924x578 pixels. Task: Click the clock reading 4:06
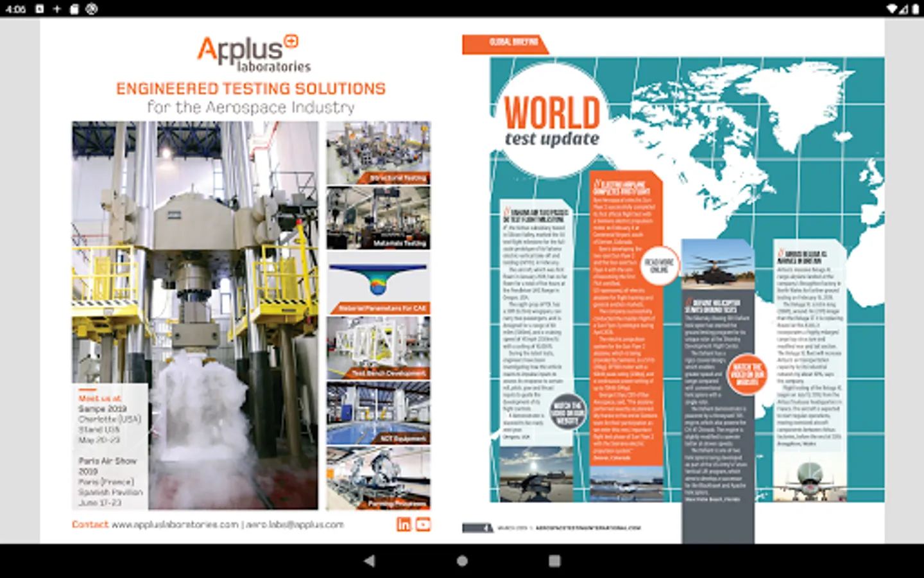pyautogui.click(x=15, y=9)
